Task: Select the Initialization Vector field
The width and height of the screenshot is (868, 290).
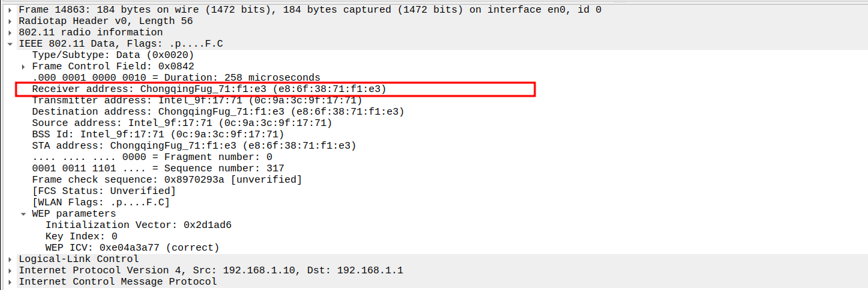Action: pos(138,225)
